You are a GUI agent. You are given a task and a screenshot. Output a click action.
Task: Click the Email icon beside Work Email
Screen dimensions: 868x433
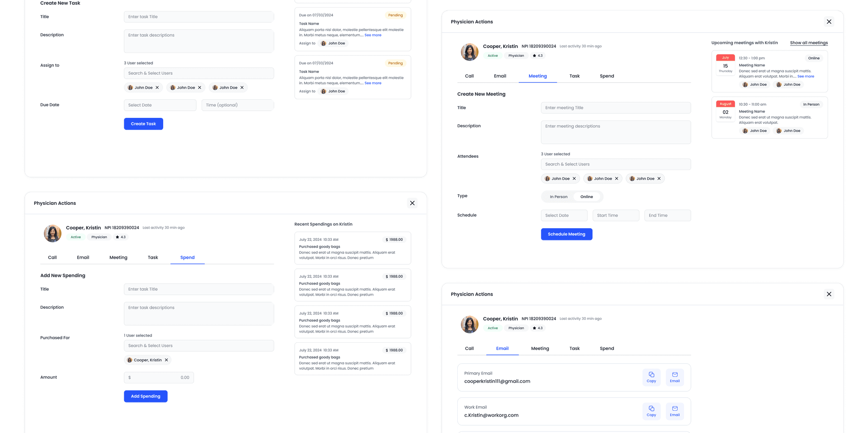click(675, 411)
